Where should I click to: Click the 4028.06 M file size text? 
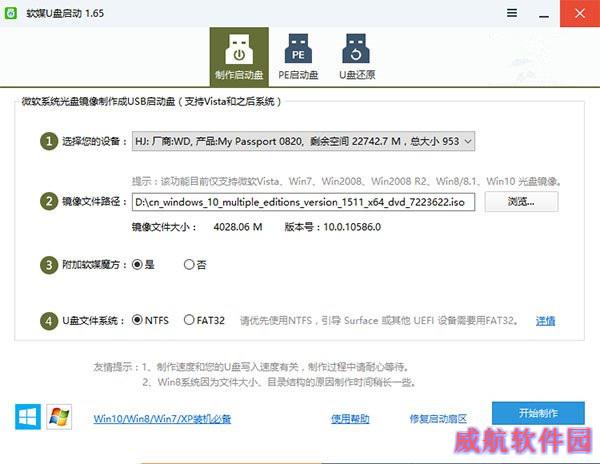(x=238, y=227)
